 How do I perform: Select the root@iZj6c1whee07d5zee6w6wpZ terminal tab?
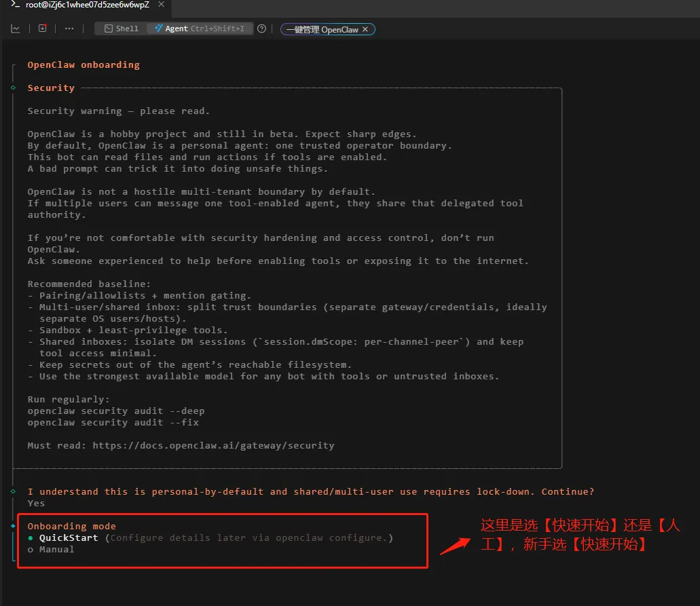pyautogui.click(x=87, y=5)
